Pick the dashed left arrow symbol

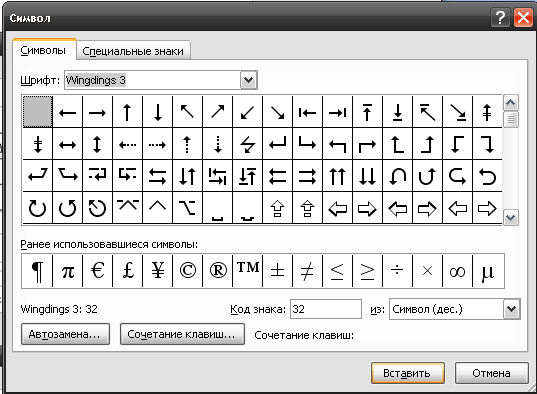(x=127, y=144)
